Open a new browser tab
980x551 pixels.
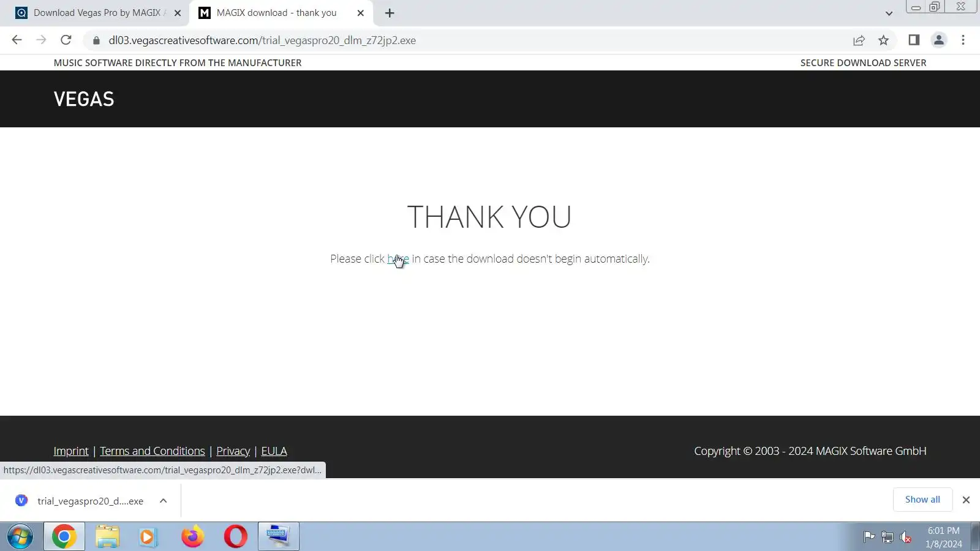[390, 13]
